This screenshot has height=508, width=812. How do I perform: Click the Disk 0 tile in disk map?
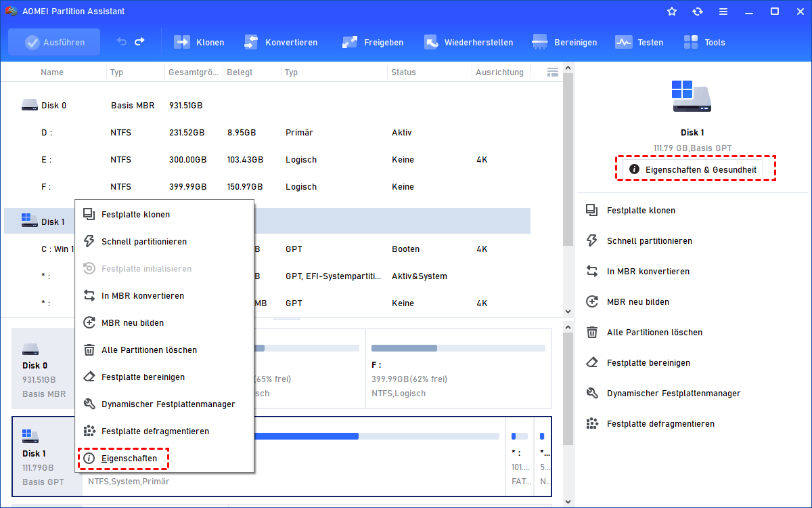point(46,369)
